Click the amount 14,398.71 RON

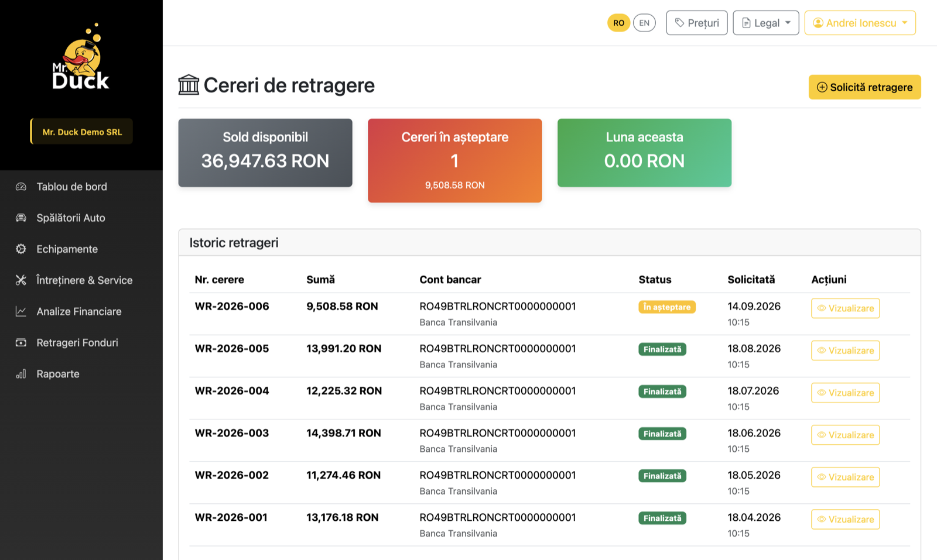[344, 433]
